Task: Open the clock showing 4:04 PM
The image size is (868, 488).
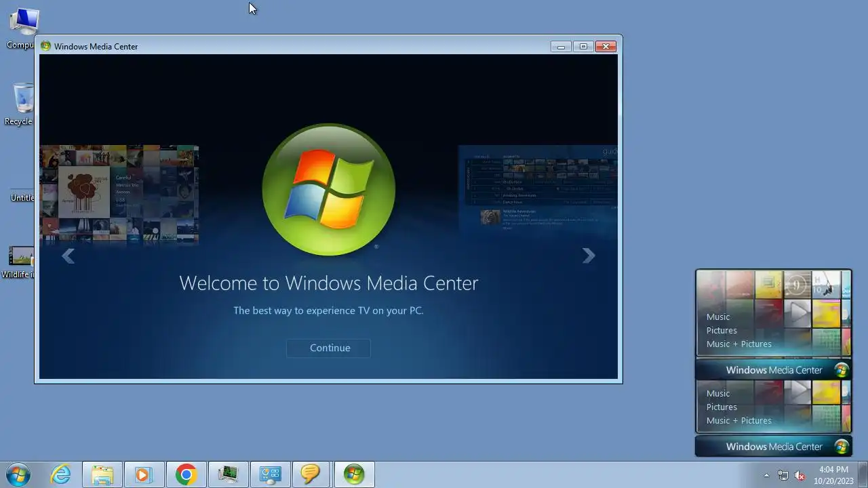Action: [x=833, y=475]
